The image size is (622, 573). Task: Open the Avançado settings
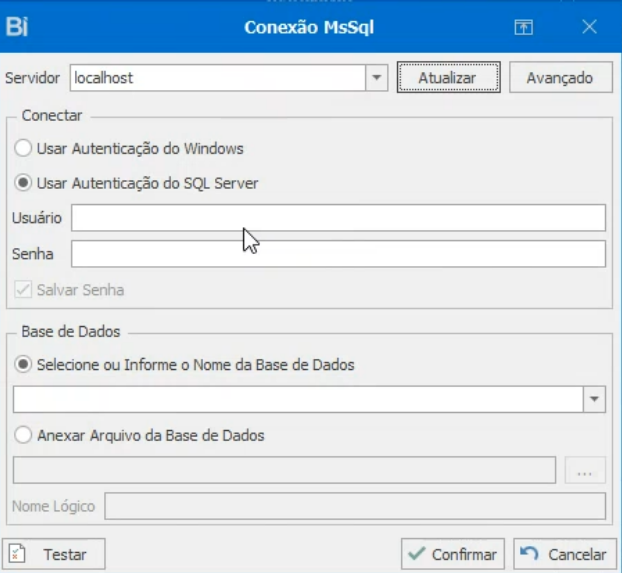[560, 77]
